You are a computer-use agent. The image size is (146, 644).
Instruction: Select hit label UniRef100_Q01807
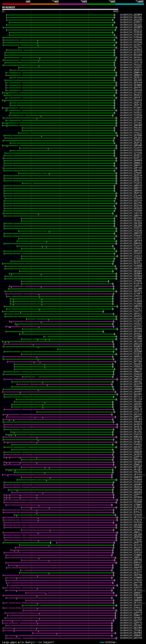pos(131,45)
